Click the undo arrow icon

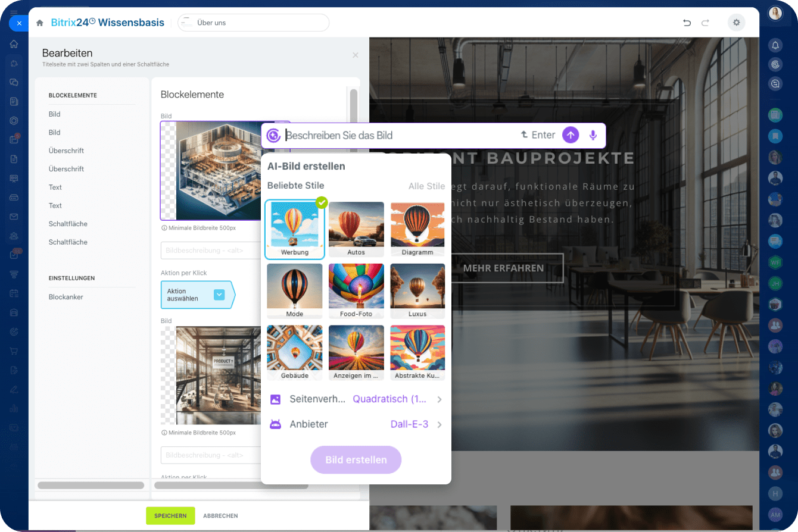tap(687, 23)
